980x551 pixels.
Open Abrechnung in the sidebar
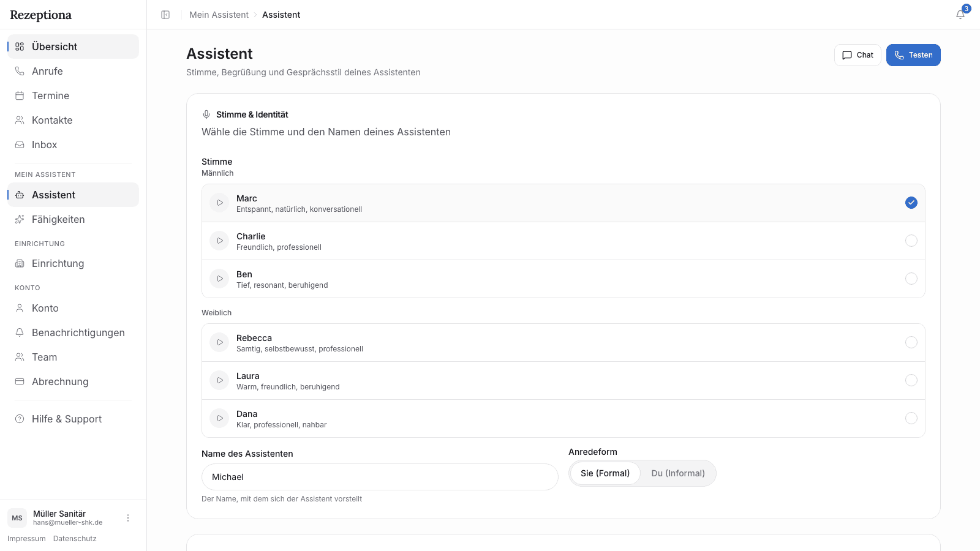[73, 381]
